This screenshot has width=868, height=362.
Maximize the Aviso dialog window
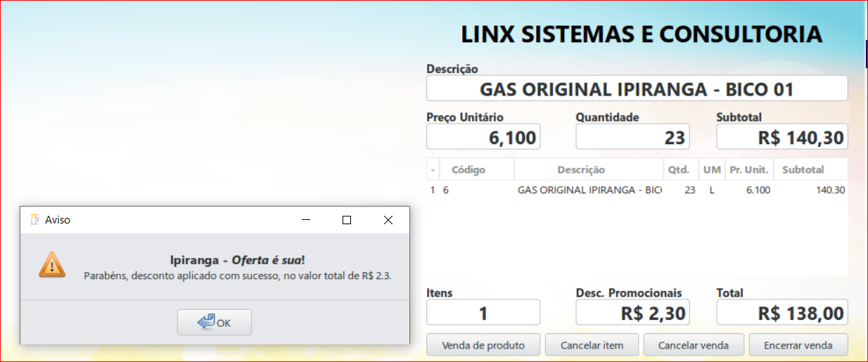(346, 220)
